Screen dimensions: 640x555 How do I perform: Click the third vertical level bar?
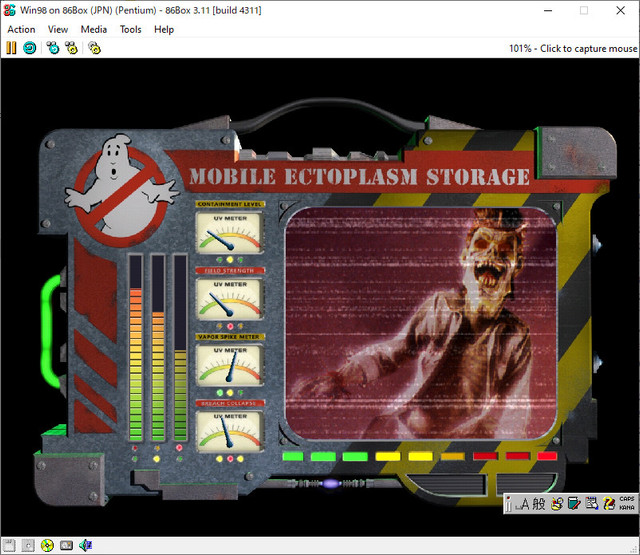[x=180, y=347]
